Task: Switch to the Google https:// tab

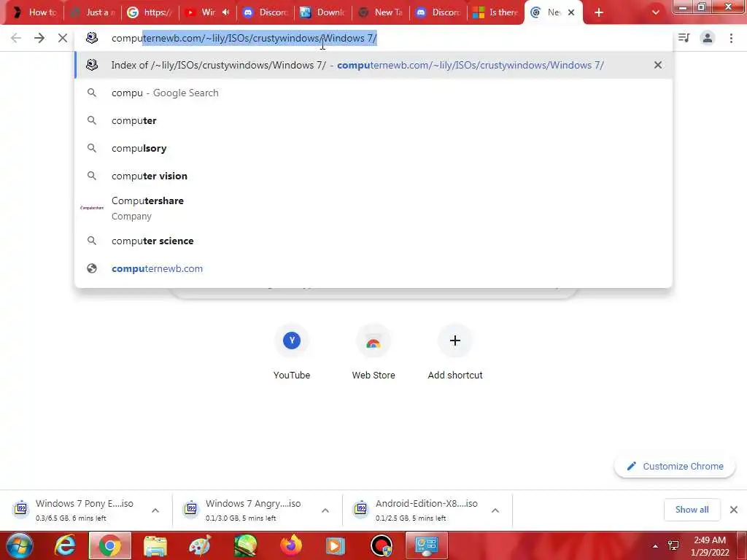Action: 150,12
